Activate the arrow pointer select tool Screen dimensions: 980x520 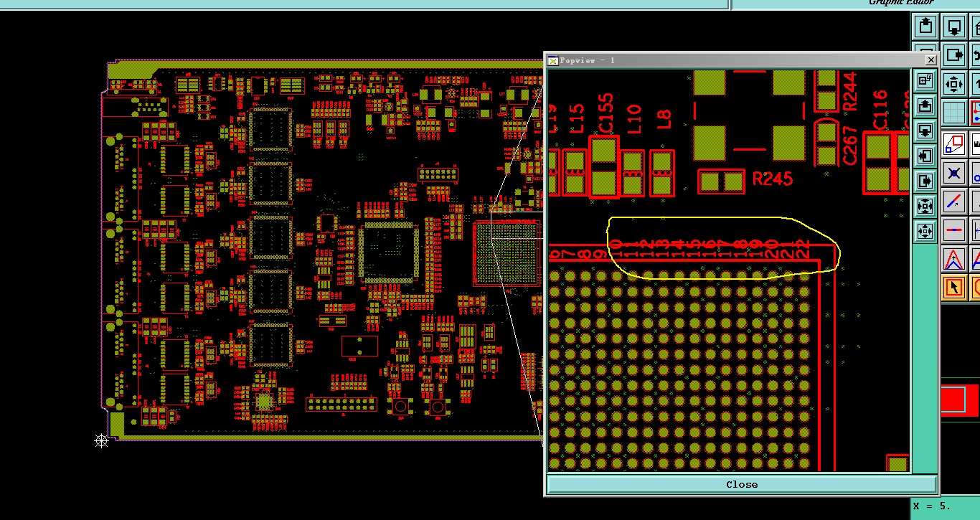point(953,287)
